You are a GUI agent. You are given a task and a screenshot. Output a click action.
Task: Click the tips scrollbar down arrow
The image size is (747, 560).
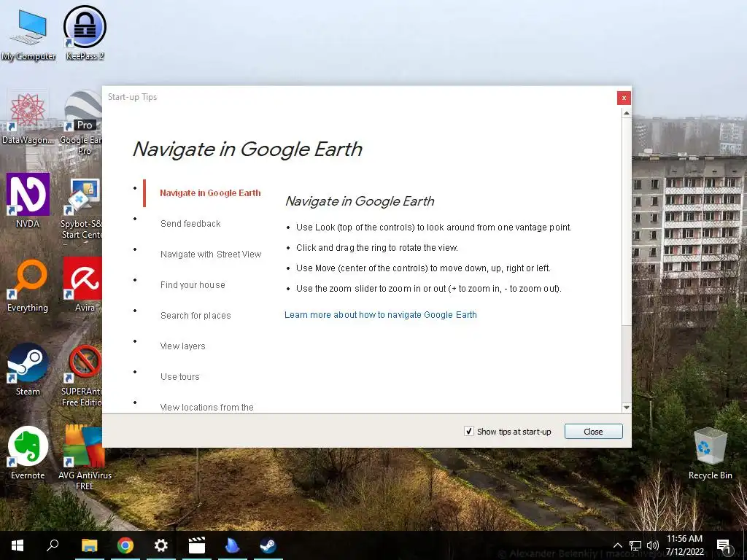[x=627, y=408]
